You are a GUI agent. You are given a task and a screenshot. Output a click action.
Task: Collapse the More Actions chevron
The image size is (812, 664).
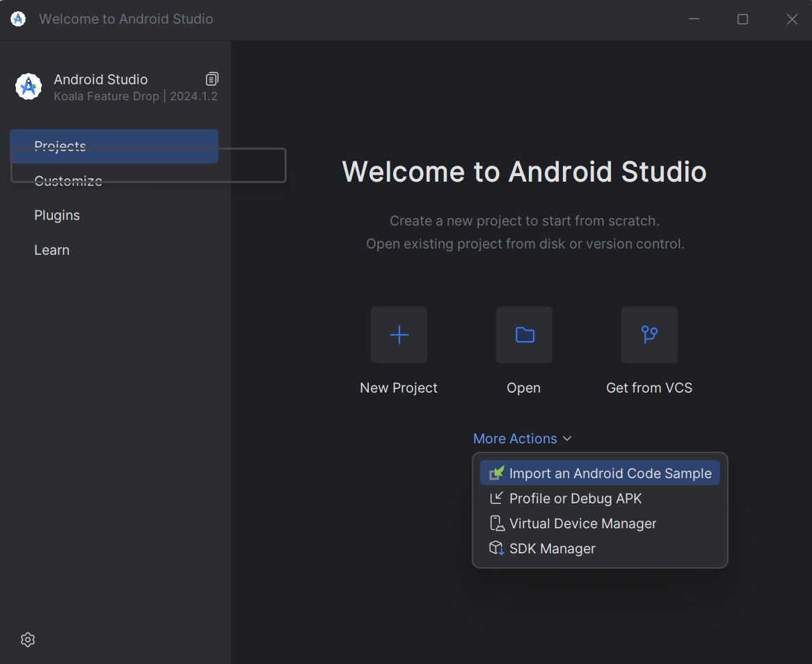tap(567, 438)
